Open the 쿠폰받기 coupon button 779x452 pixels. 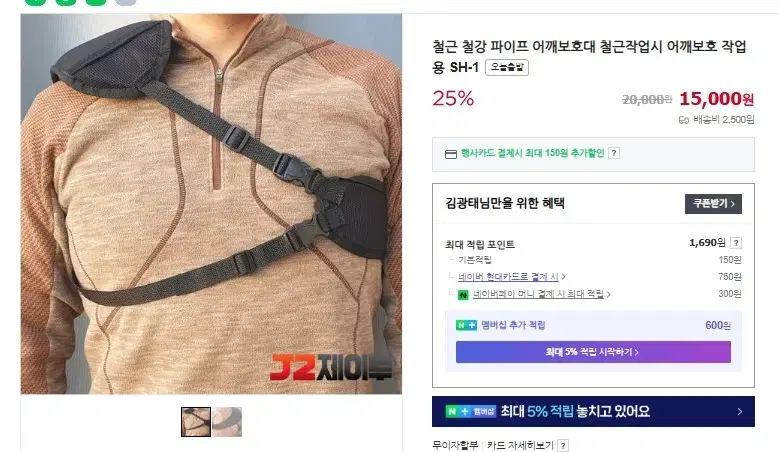tap(713, 204)
